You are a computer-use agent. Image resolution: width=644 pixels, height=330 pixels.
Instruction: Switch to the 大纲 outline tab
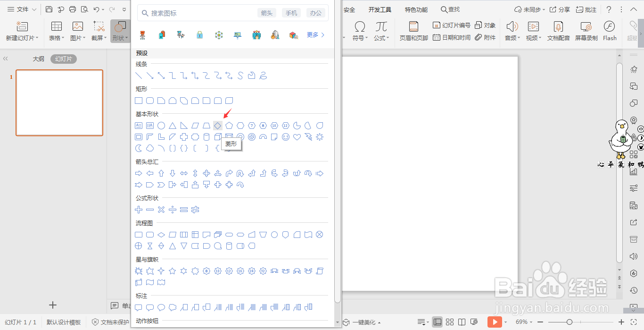click(38, 59)
